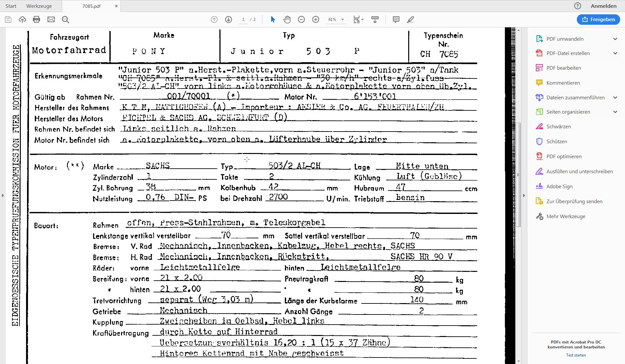The image size is (625, 364).
Task: Close the 7085.pdf tab
Action: (116, 6)
